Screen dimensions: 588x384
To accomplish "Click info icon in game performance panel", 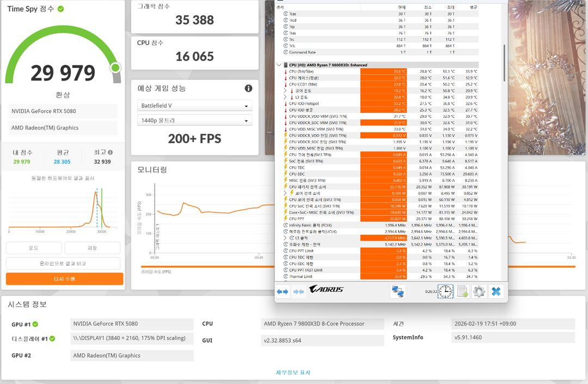I will click(x=248, y=88).
